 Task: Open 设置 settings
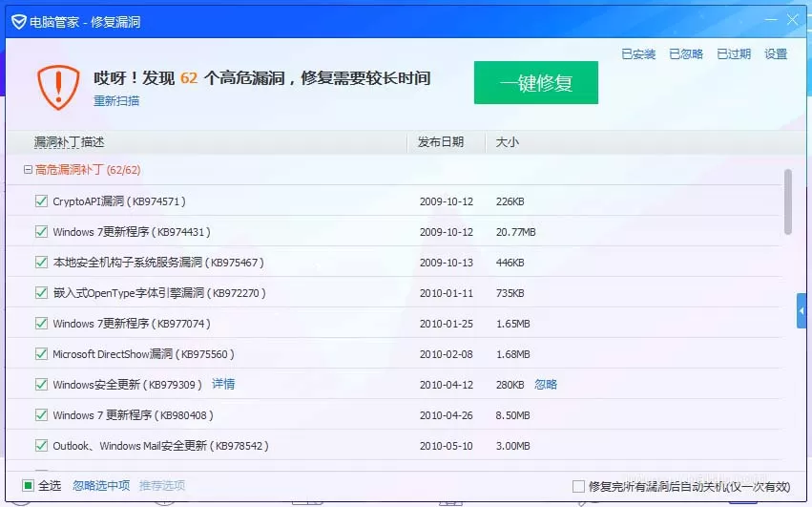776,53
